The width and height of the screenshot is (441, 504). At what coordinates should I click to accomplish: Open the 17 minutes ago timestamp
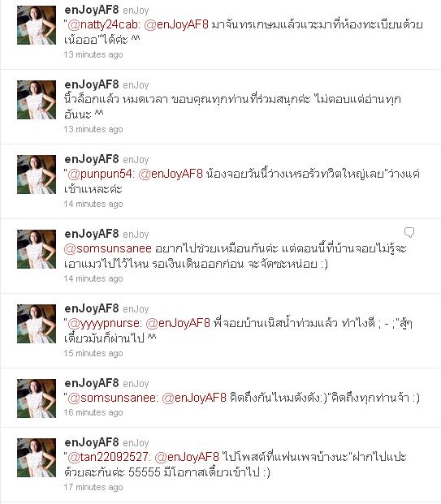click(93, 487)
